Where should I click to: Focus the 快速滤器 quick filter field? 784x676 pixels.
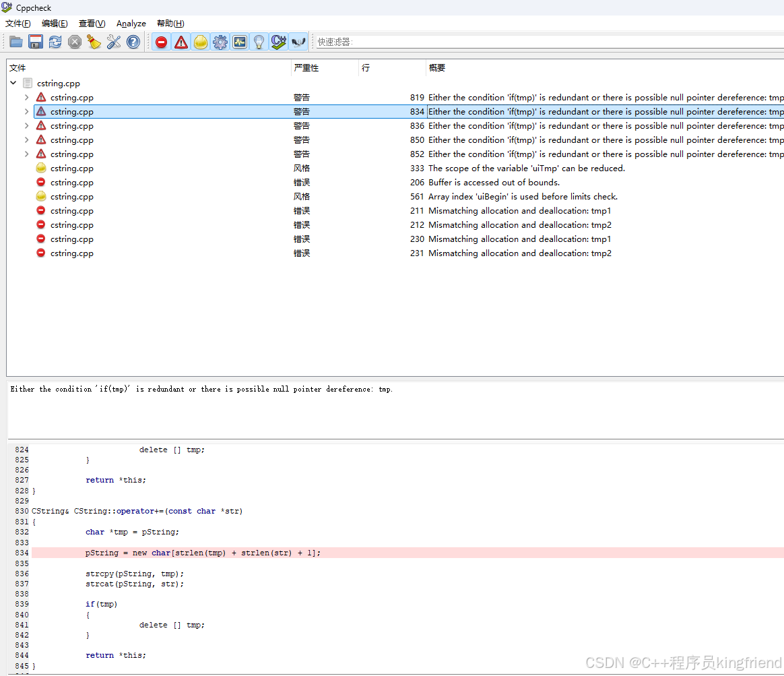pyautogui.click(x=550, y=42)
